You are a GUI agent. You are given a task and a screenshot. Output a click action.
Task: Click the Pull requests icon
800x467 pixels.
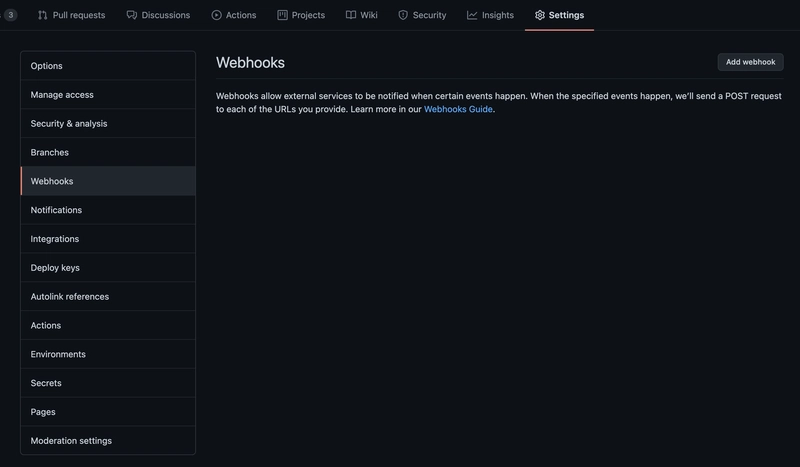pyautogui.click(x=42, y=15)
